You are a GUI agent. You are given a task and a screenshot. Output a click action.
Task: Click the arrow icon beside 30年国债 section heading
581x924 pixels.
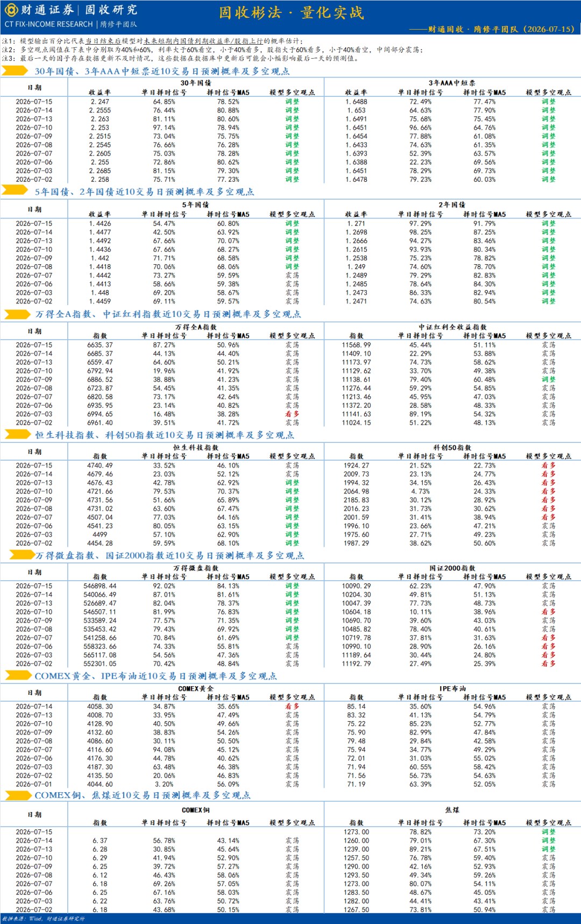tap(15, 70)
